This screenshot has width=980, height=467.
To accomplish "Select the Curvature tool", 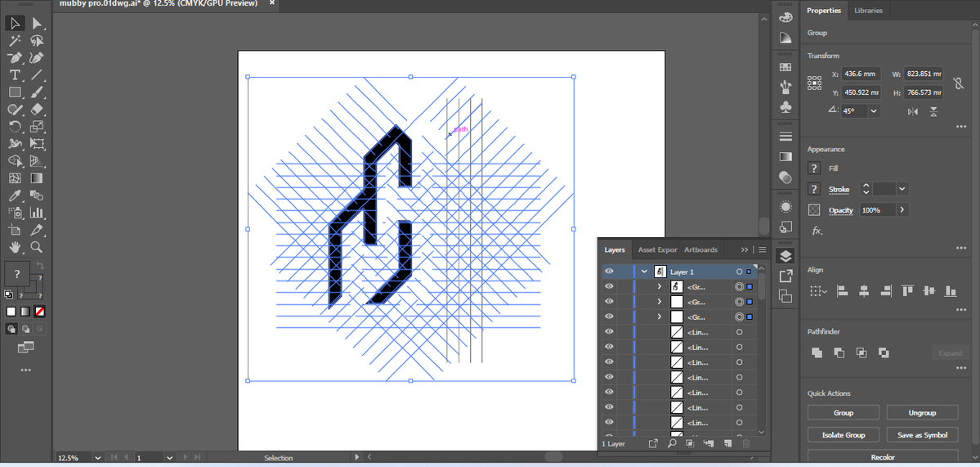I will tap(37, 58).
